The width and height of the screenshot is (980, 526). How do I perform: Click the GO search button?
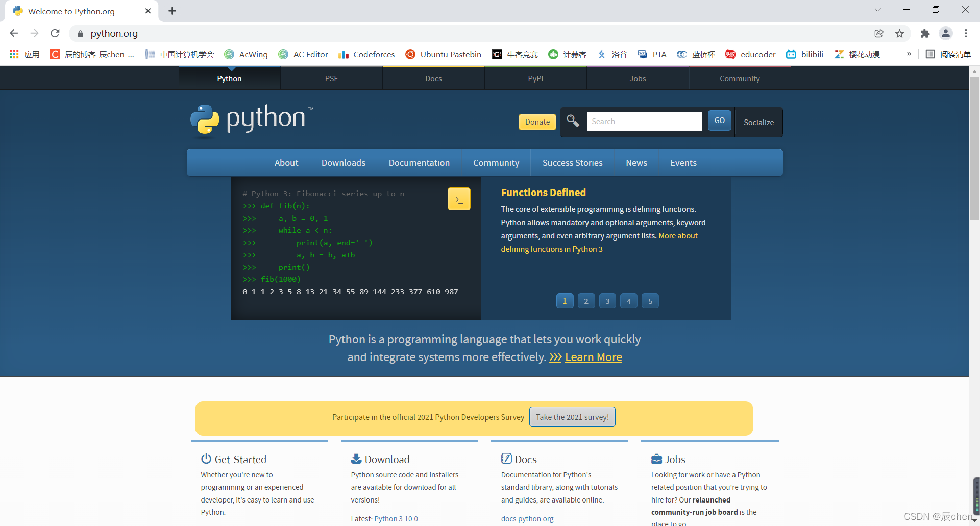tap(720, 121)
